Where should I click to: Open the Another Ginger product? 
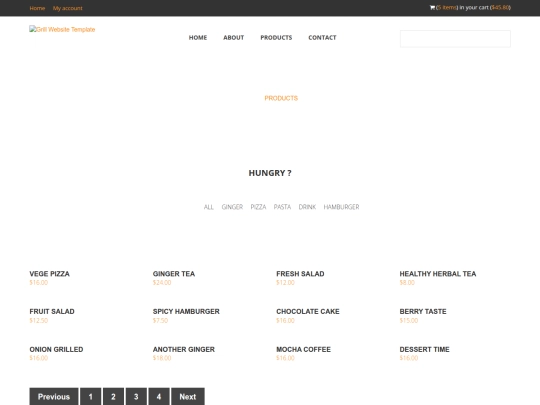184,349
